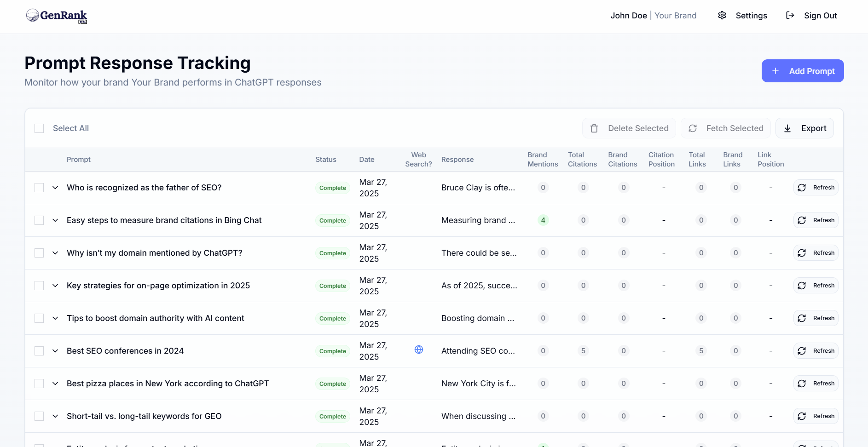The height and width of the screenshot is (447, 868).
Task: Expand the Short-tail vs. long-tail row
Action: tap(55, 416)
